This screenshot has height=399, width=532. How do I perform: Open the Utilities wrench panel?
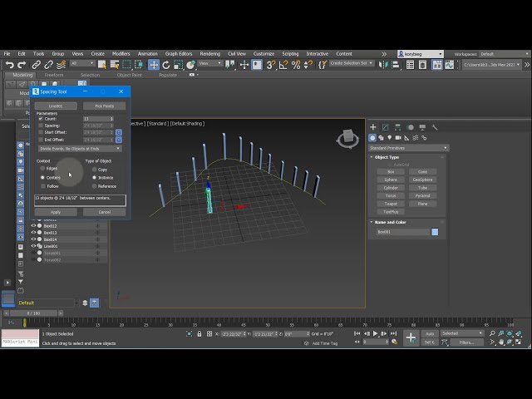tap(435, 127)
